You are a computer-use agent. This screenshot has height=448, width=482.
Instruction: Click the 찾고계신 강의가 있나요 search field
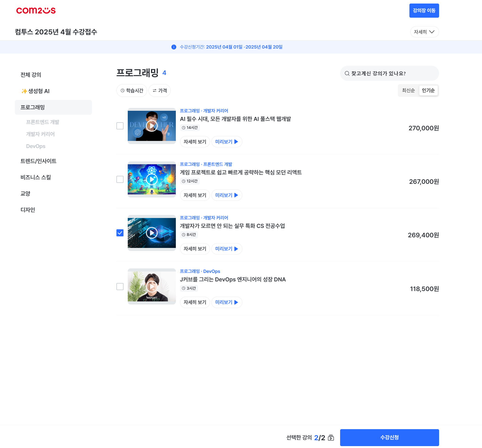click(389, 74)
